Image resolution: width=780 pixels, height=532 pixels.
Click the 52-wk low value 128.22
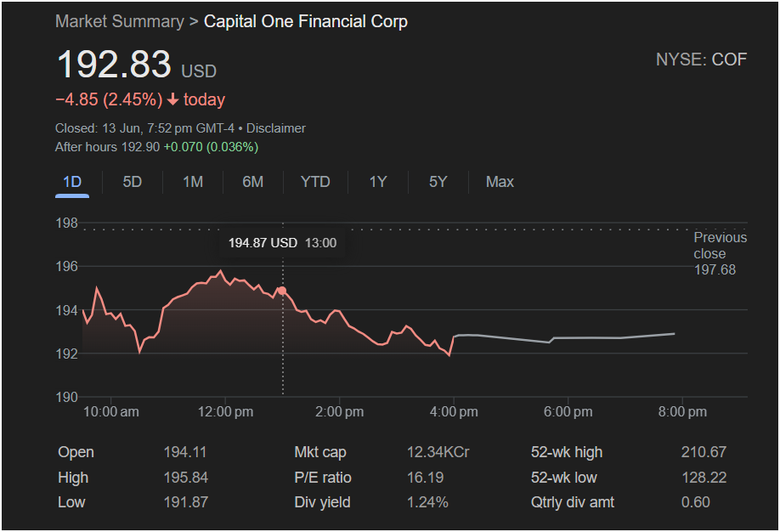(x=704, y=478)
